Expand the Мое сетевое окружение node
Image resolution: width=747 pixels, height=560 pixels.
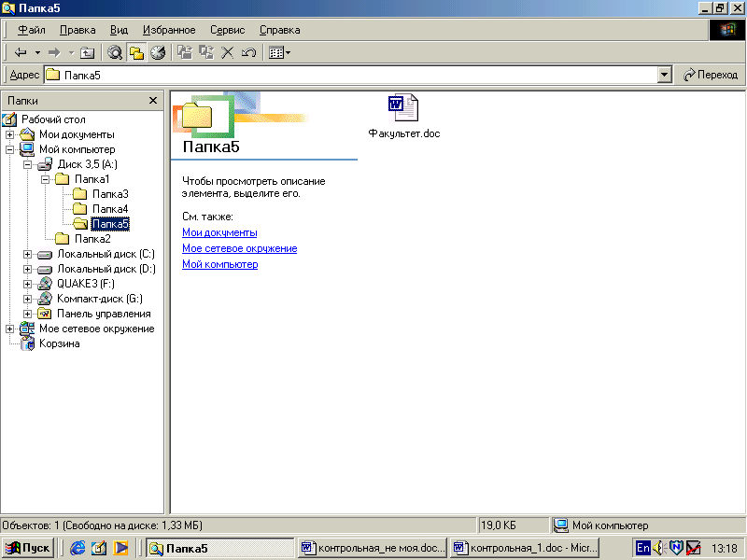point(10,329)
